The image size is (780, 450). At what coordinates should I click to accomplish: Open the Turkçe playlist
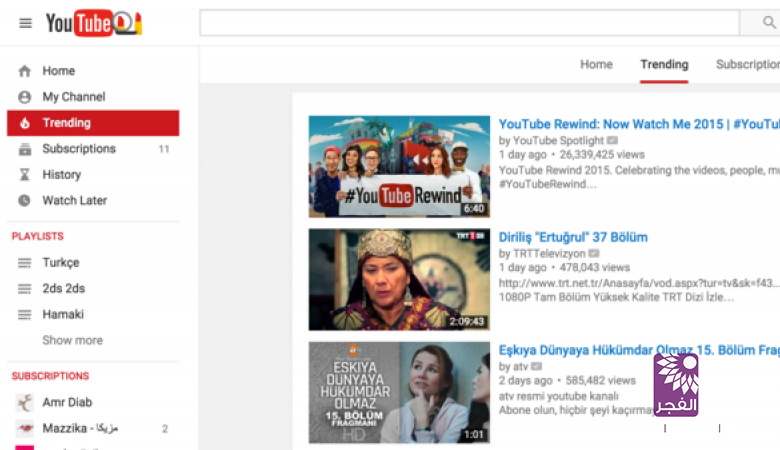click(x=60, y=263)
